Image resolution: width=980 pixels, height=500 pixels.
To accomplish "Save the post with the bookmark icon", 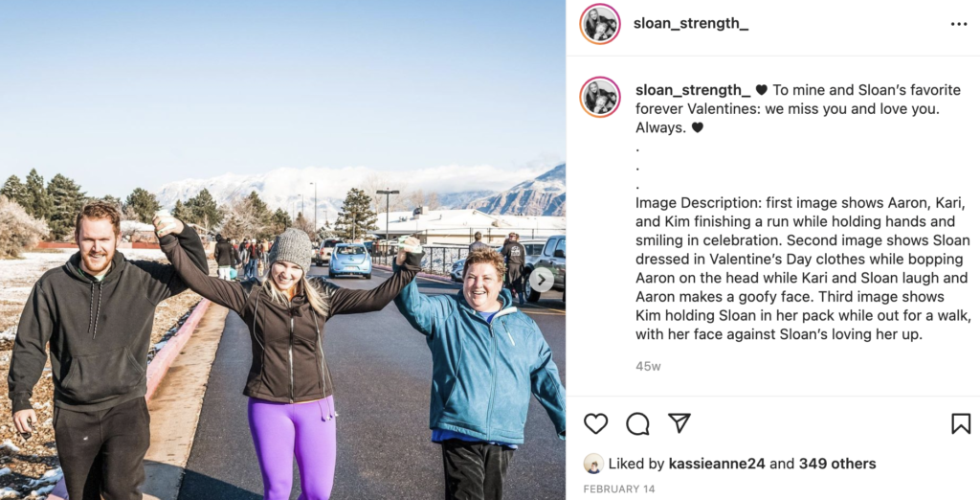I will (961, 423).
